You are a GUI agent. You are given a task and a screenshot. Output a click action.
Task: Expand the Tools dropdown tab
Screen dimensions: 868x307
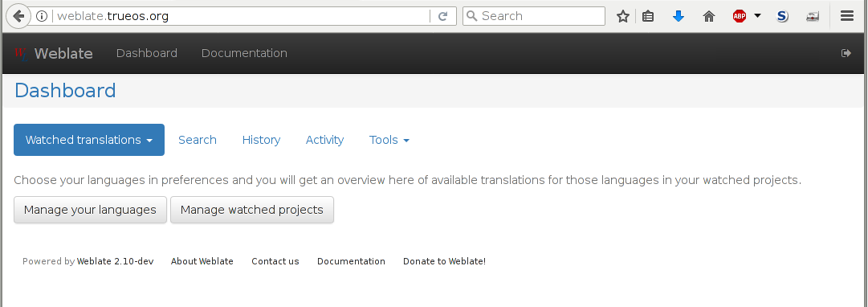click(389, 140)
